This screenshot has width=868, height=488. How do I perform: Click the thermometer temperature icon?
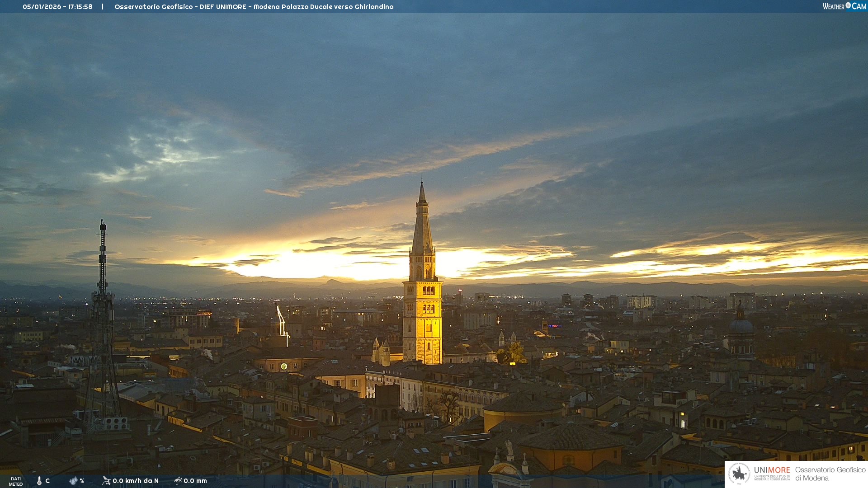(39, 481)
